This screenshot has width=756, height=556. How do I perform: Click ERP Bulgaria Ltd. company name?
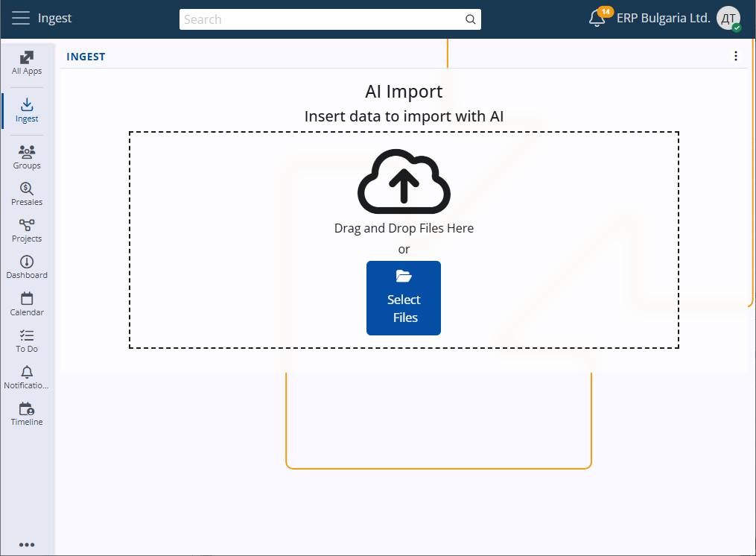click(x=663, y=19)
